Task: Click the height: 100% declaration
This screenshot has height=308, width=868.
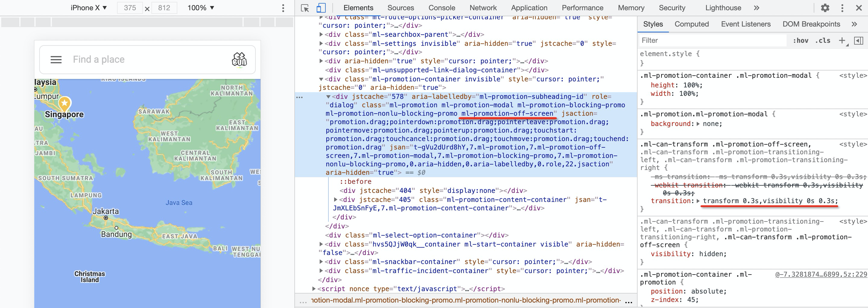Action: pyautogui.click(x=676, y=85)
